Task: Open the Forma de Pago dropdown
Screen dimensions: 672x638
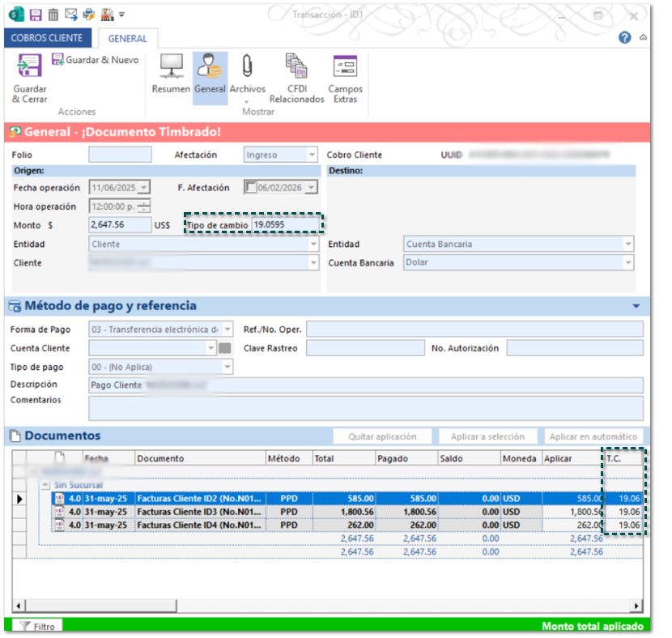Action: 227,330
